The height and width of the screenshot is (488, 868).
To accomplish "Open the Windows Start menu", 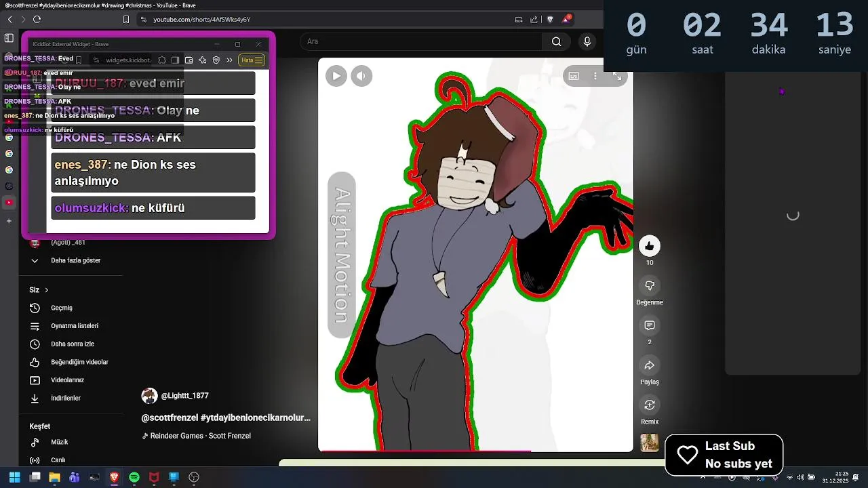I will [x=14, y=477].
